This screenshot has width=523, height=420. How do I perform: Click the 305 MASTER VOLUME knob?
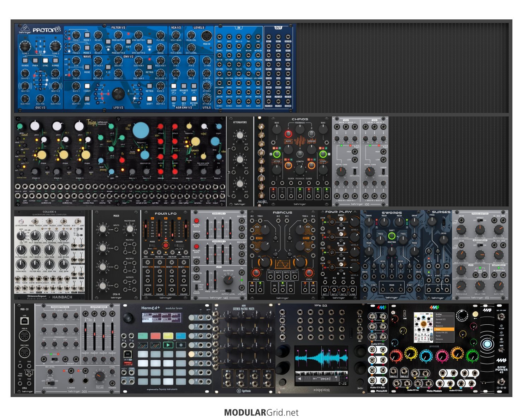pyautogui.click(x=100, y=376)
